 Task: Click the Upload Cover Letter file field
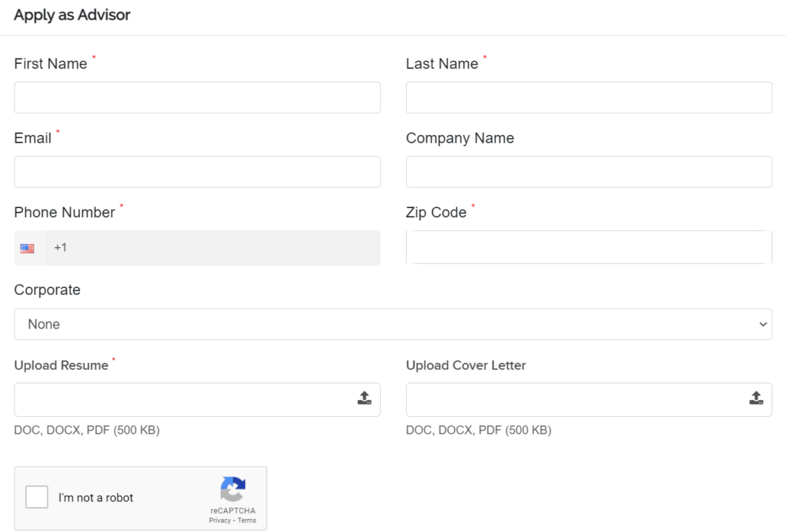tap(576, 399)
